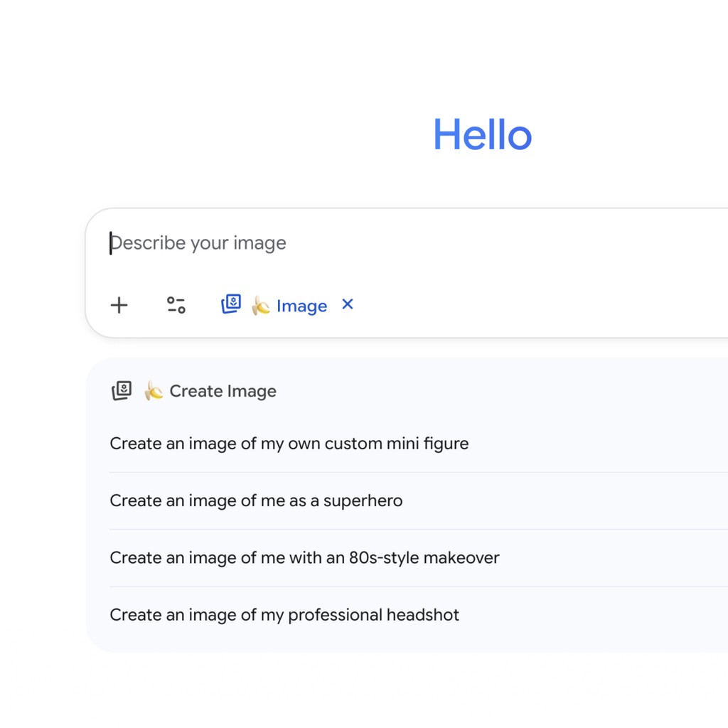Click the blue Image chip label
Screen dimensions: 728x728
point(301,306)
